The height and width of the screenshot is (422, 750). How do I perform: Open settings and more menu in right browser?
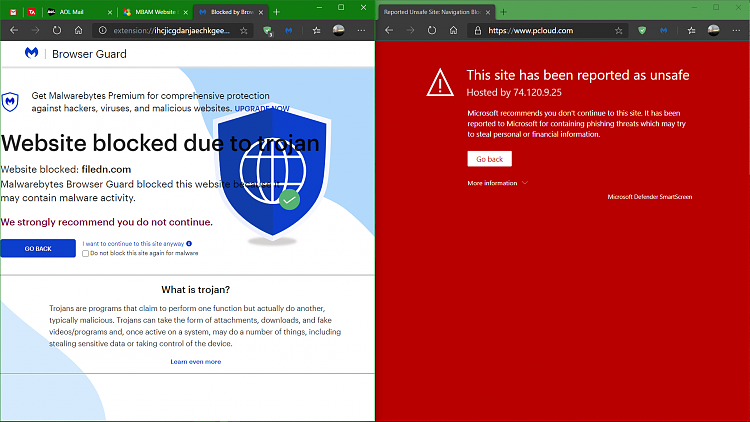(x=736, y=31)
